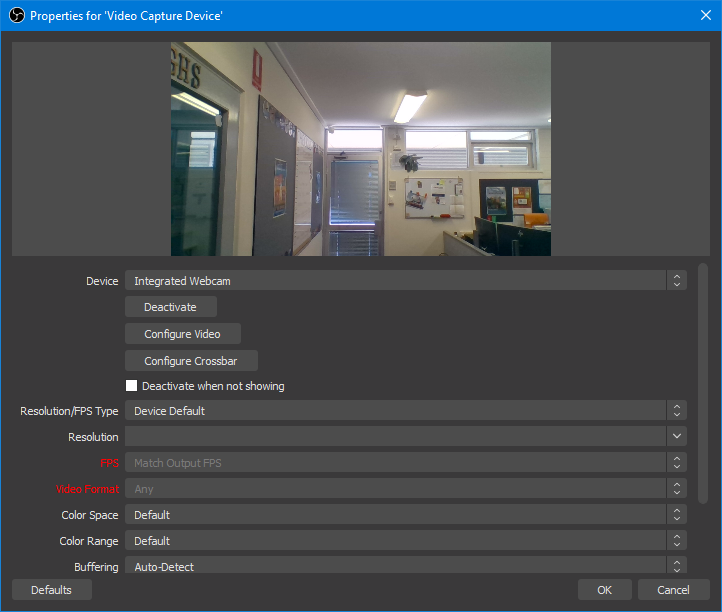Confirm with the OK button
Image resolution: width=722 pixels, height=612 pixels.
point(604,589)
